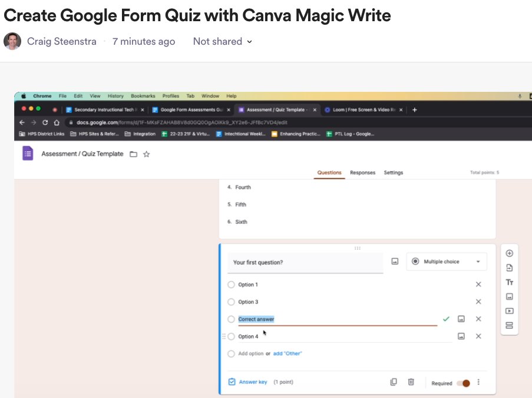Remove Option 4 with its X
The width and height of the screenshot is (532, 398).
coord(478,336)
